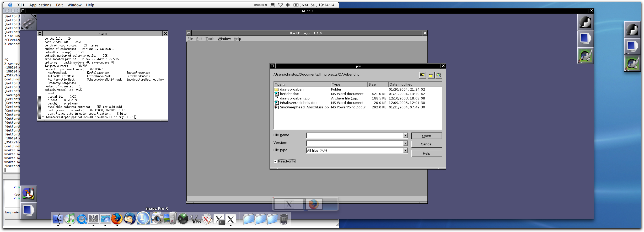This screenshot has height=232, width=644.
Task: Open the xterm window menu button
Action: coord(40,33)
